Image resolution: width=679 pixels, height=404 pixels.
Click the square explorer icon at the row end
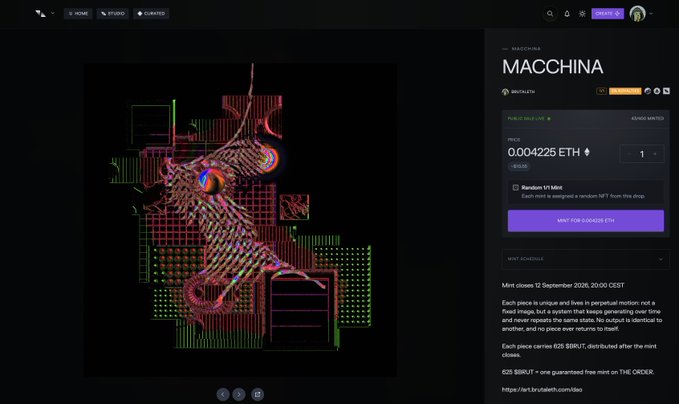[x=666, y=91]
